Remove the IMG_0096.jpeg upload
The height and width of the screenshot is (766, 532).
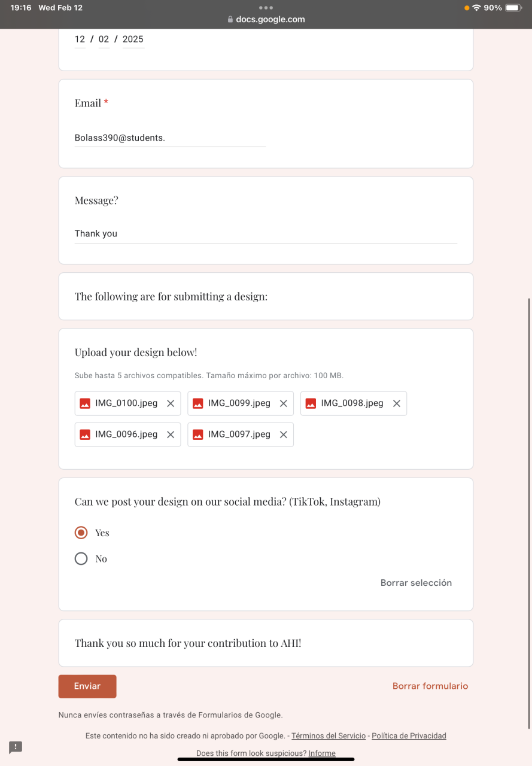tap(171, 434)
